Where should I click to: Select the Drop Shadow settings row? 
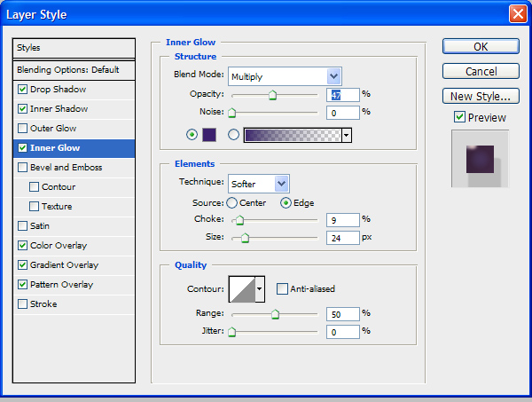pos(74,90)
